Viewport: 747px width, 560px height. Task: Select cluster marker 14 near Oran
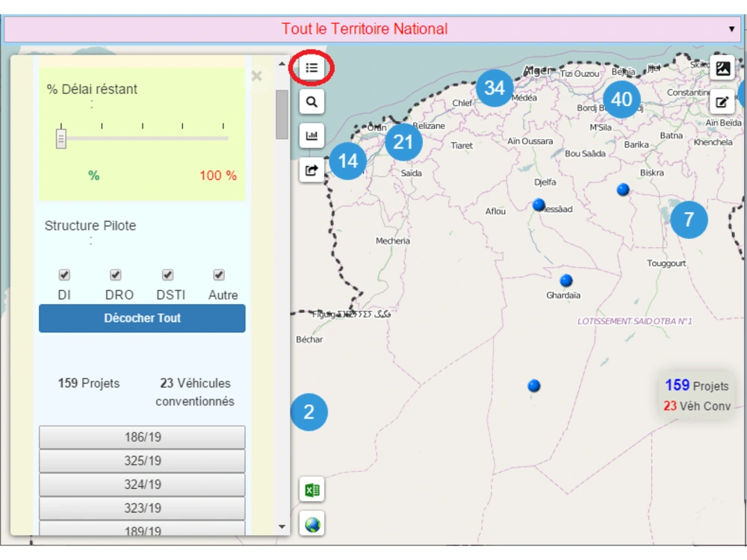click(348, 161)
